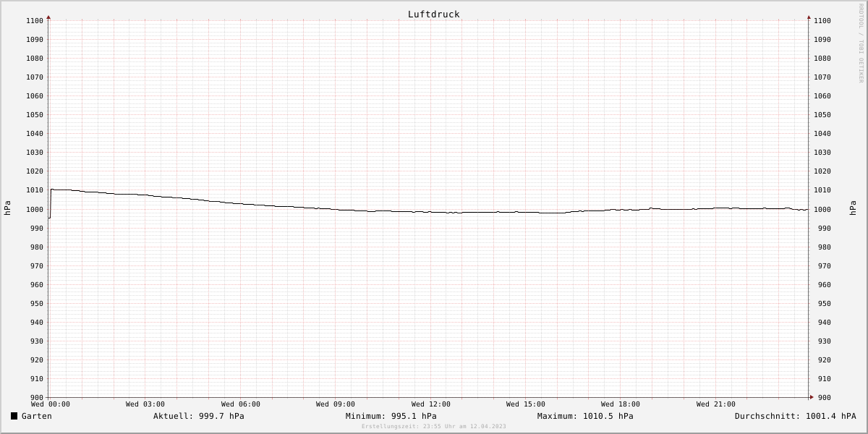Click the 1060 label on the right axis
This screenshot has height=434, width=868.
(x=822, y=96)
